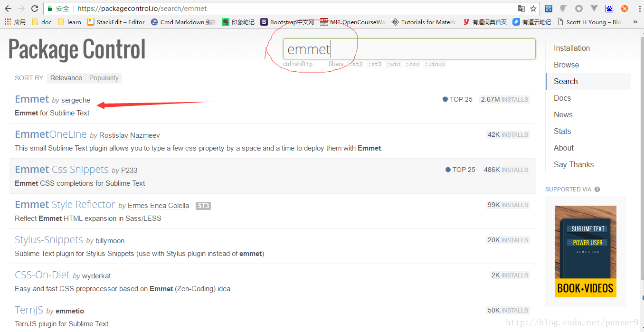Open 有道词典首页 bookmark

point(485,22)
